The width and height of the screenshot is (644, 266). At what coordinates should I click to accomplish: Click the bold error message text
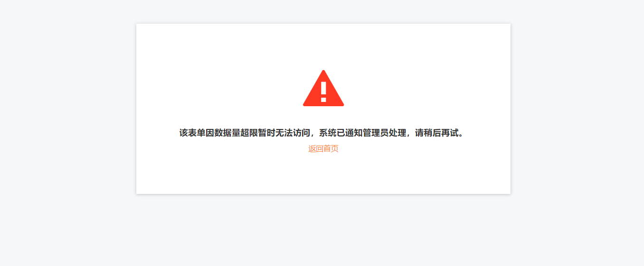[x=323, y=133]
